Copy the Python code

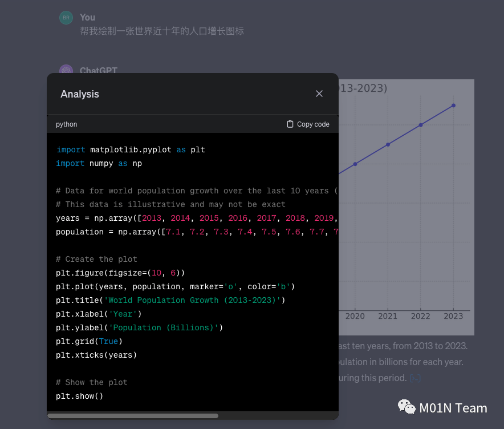tap(308, 124)
